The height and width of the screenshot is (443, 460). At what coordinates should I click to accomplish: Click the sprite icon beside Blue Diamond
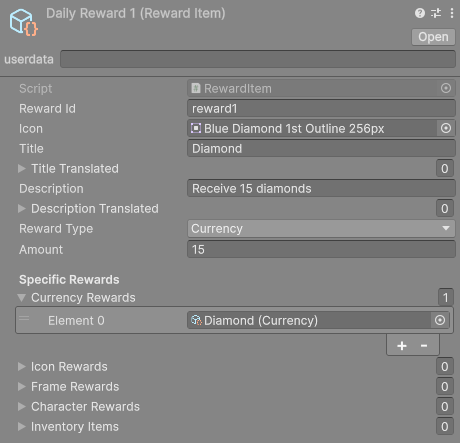(196, 128)
